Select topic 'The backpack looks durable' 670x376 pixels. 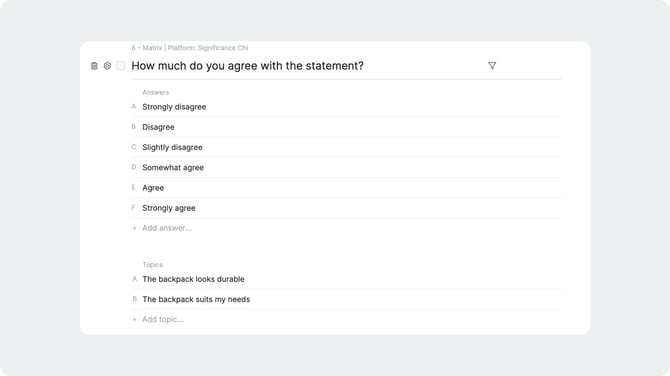tap(193, 279)
